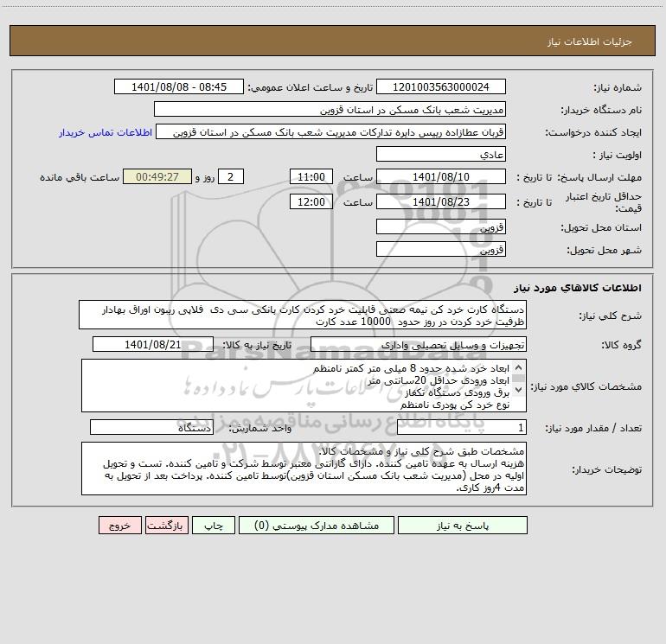Click section title اطلاعات کالاهای مورد نیاز
The width and height of the screenshot is (666, 644).
578,288
